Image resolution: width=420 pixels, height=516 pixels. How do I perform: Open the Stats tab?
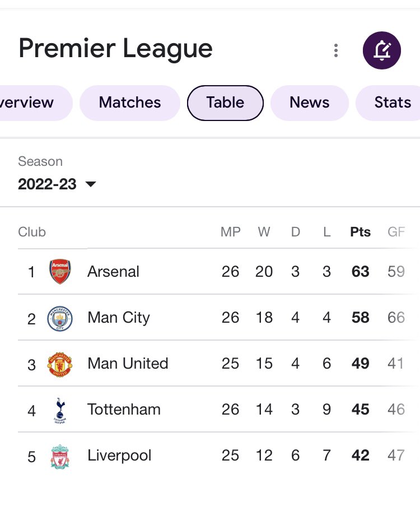click(388, 103)
